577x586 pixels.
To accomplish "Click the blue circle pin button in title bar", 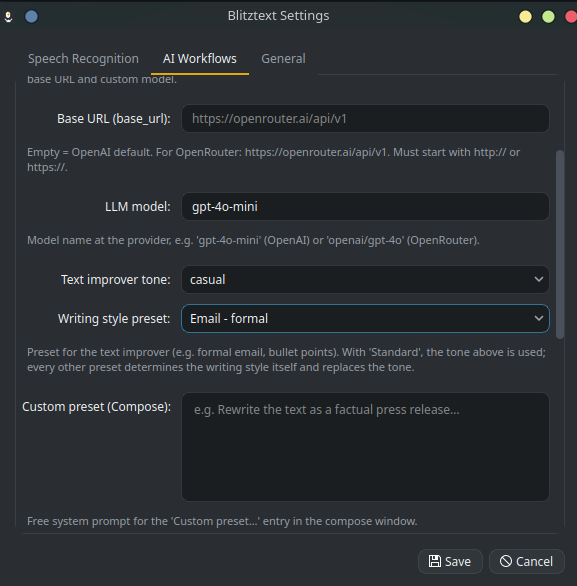I will pyautogui.click(x=31, y=16).
